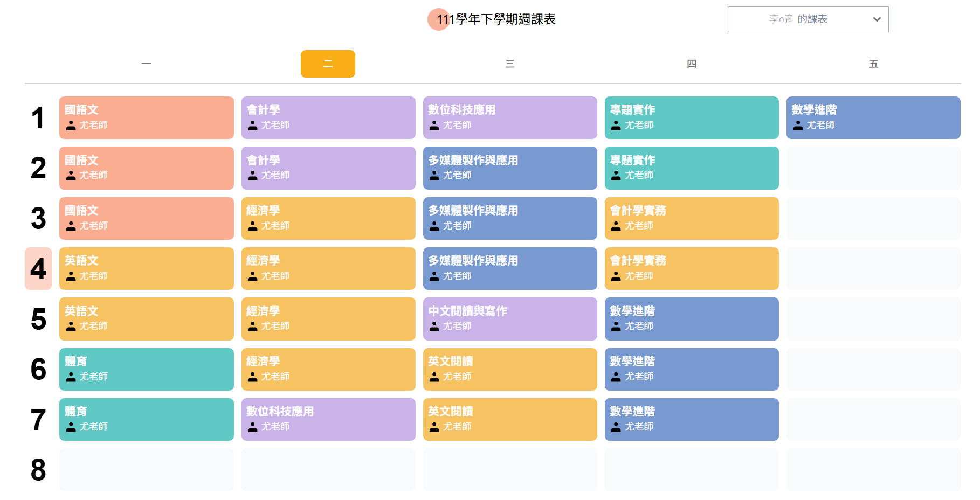Open Thursday period 4 會計學實務 card
Image resolution: width=980 pixels, height=500 pixels.
tap(692, 269)
